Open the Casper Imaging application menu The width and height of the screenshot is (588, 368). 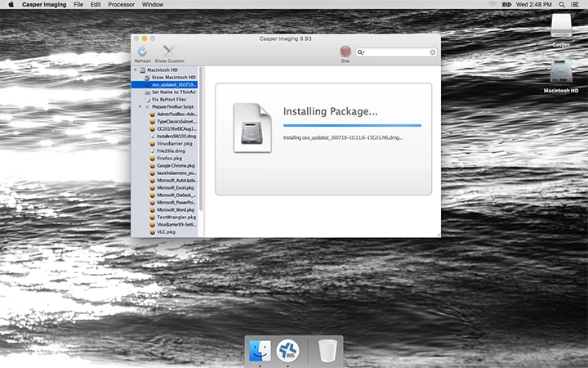click(44, 5)
